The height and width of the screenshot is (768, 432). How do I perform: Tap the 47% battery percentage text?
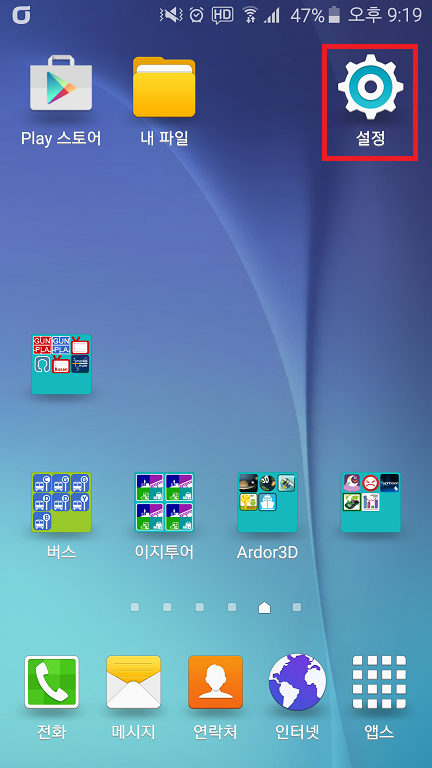(307, 16)
